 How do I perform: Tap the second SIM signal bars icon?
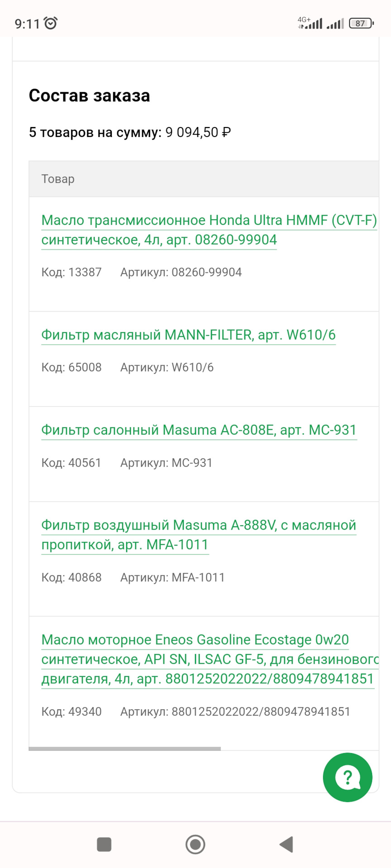point(335,23)
